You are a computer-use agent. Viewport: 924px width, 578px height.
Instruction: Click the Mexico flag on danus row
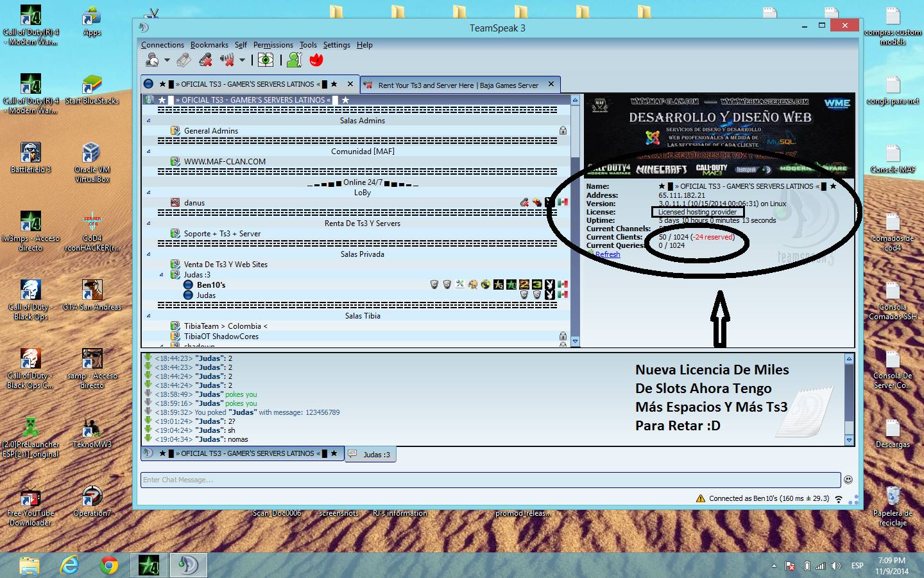point(563,202)
